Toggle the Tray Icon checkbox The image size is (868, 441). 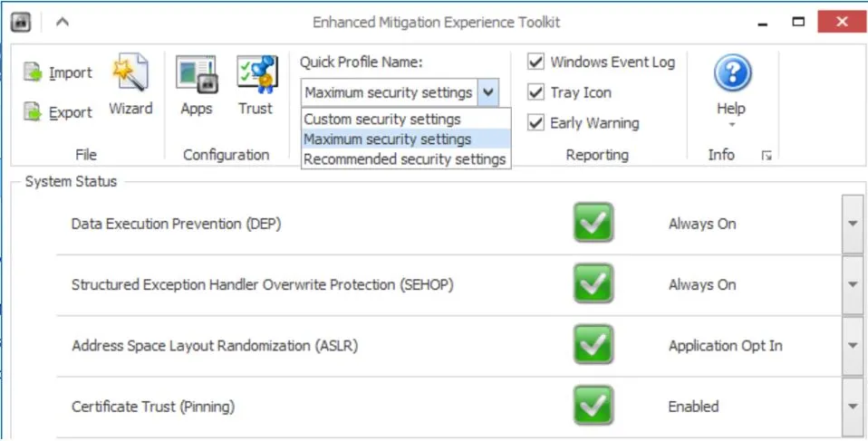(x=536, y=92)
